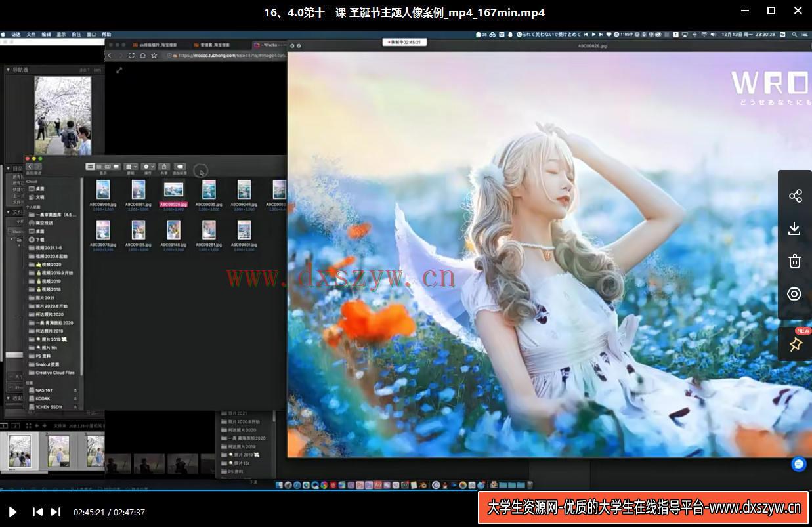This screenshot has height=527, width=812.
Task: Click the player's trash delete icon
Action: (x=795, y=261)
